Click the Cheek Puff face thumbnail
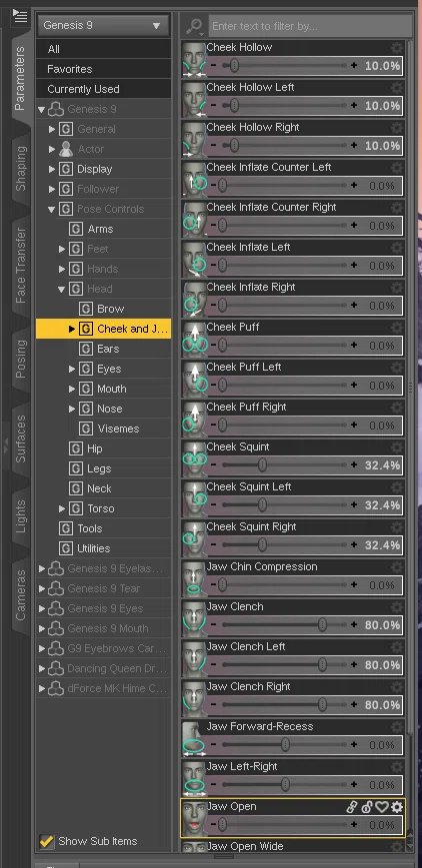This screenshot has height=868, width=422. (194, 339)
